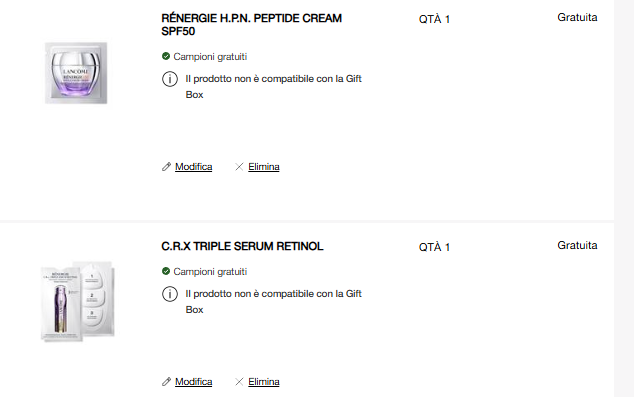Click the info icon under Rénergie Peptide Cream

[170, 79]
